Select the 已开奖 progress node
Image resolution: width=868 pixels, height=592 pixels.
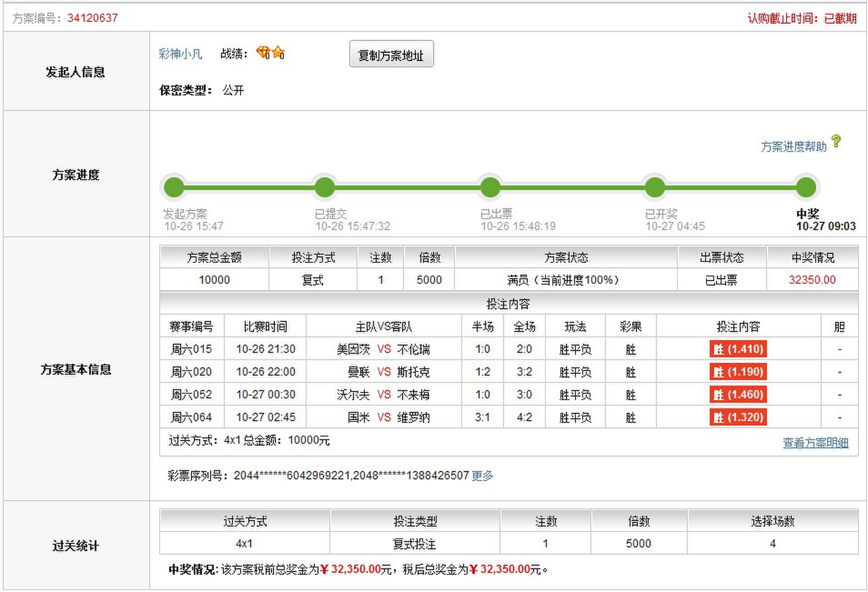655,187
